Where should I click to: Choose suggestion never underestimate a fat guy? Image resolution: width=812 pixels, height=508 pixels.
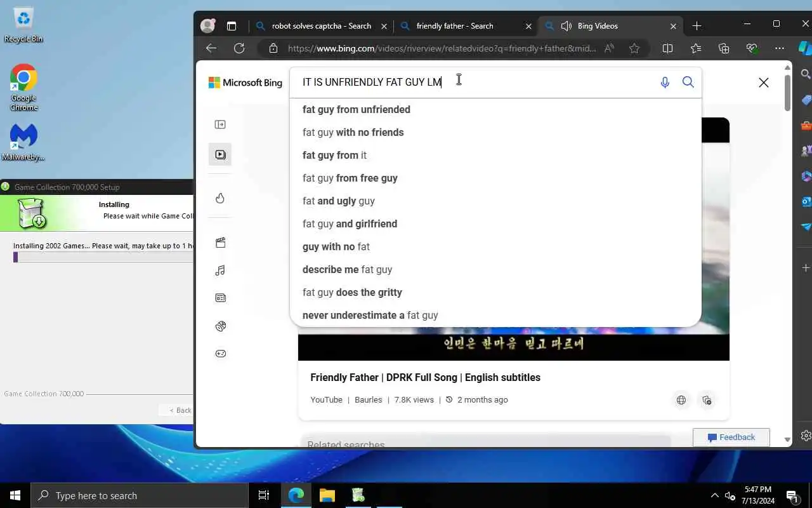[x=495, y=315]
